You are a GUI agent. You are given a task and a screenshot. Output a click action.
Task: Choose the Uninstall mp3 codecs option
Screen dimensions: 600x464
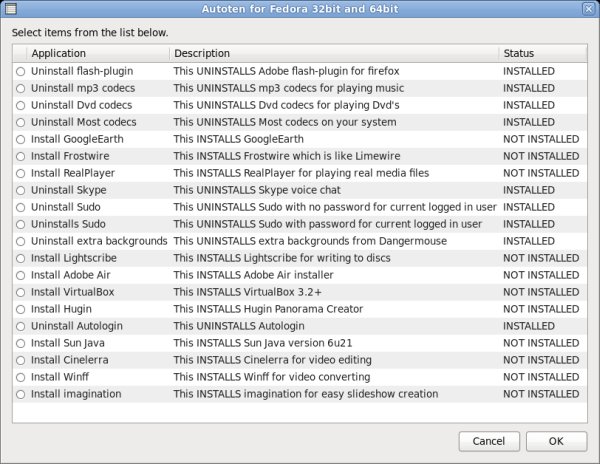(x=20, y=88)
